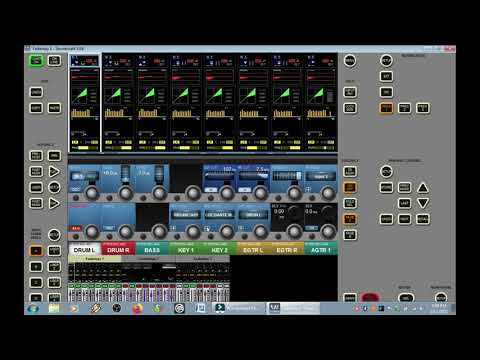Select the BASS channel label

152,249
